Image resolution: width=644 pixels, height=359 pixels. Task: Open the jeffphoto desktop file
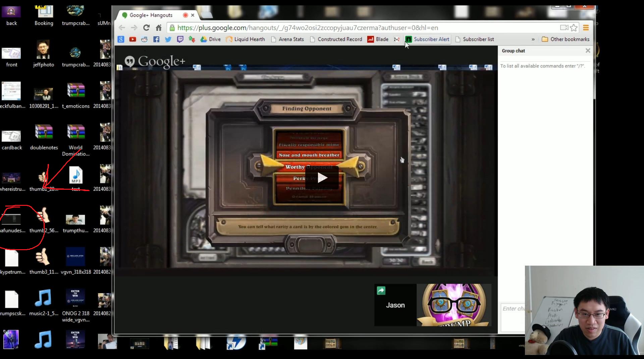43,54
